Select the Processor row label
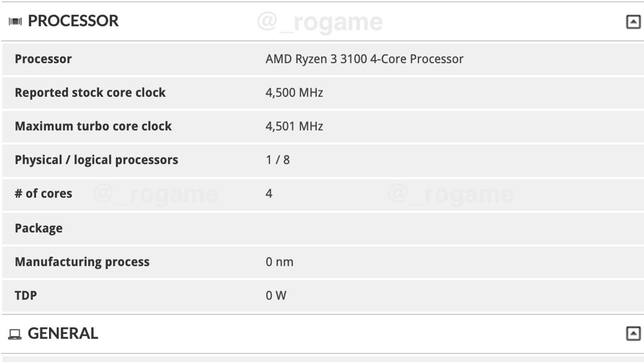644x362 pixels. 43,59
